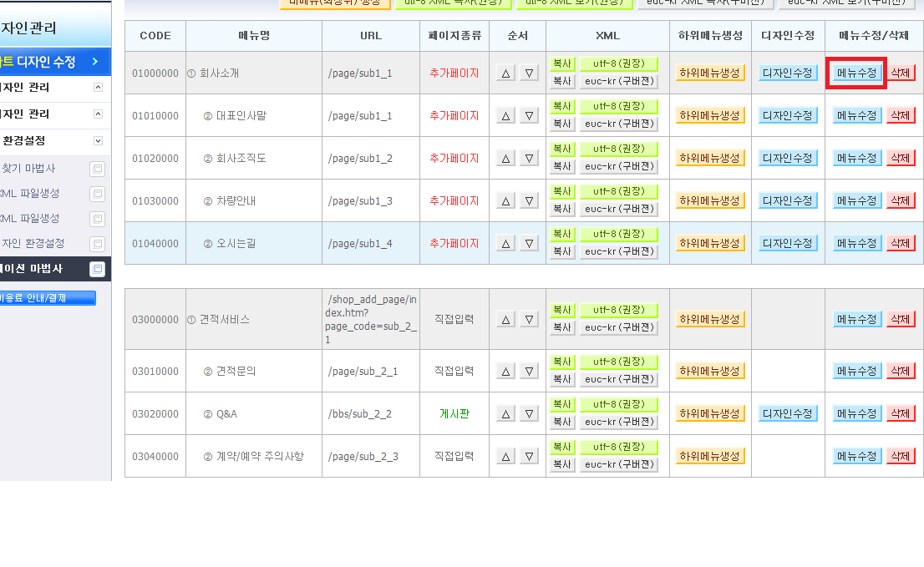Screen dimensions: 924x567
Task: Collapse the second 자인 관리 sidebar section
Action: 99,114
